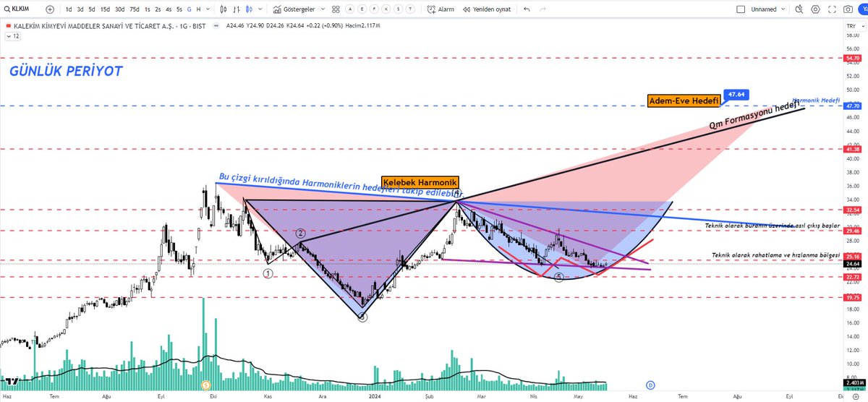
Task: Select the 3d interval
Action: [80, 9]
